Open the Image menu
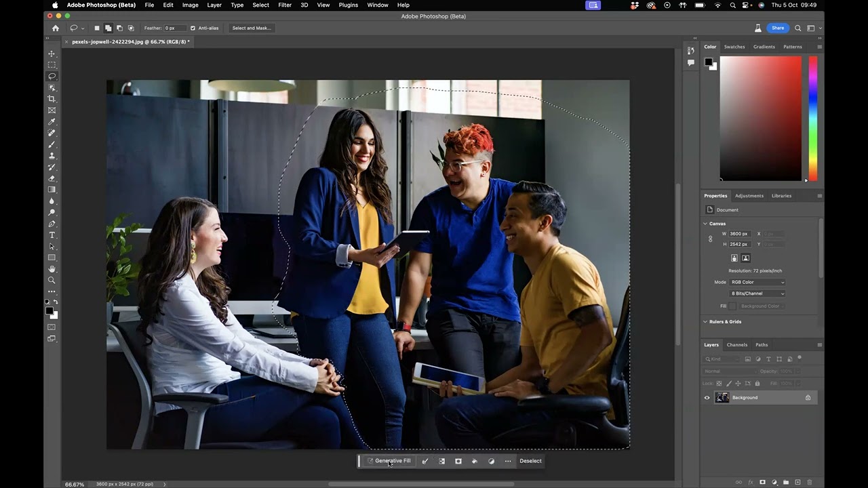868x488 pixels. pyautogui.click(x=191, y=5)
